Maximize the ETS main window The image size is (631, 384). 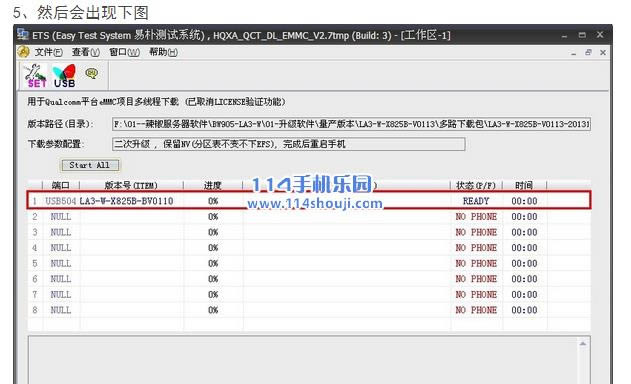(x=582, y=35)
